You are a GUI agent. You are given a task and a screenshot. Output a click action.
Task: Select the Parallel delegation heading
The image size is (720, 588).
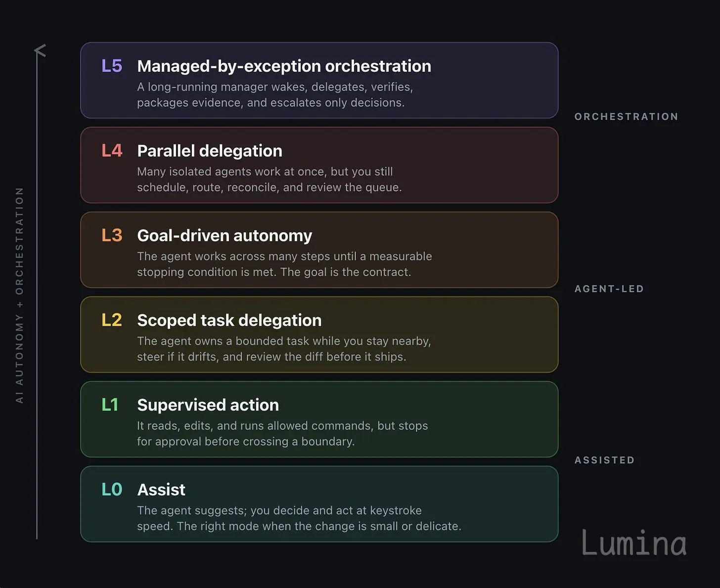click(x=210, y=151)
